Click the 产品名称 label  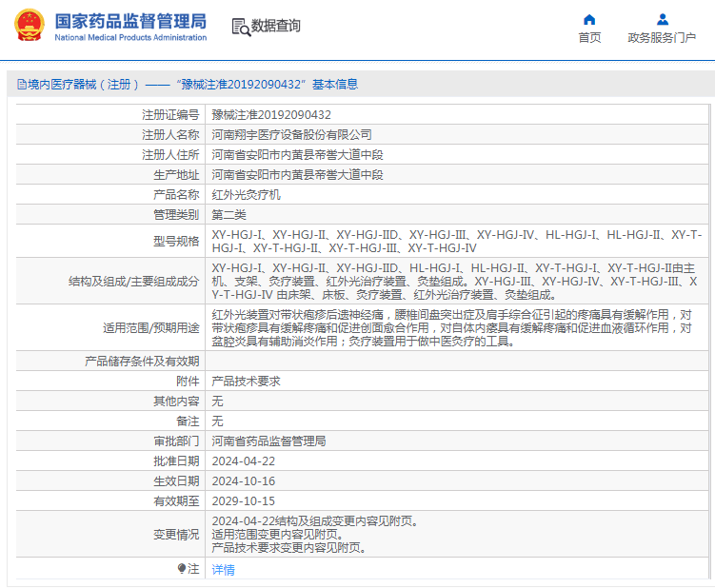[176, 195]
